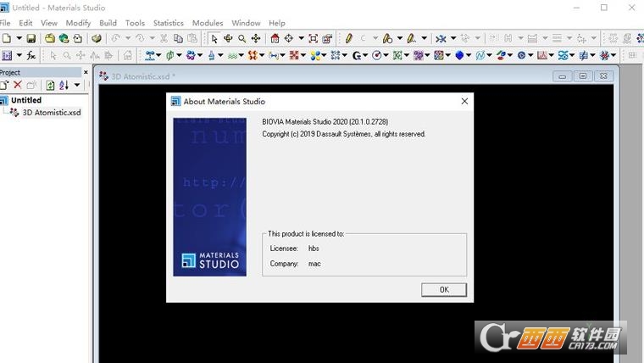Screen dimensions: 644x363
Task: Open the View menu
Action: point(49,23)
